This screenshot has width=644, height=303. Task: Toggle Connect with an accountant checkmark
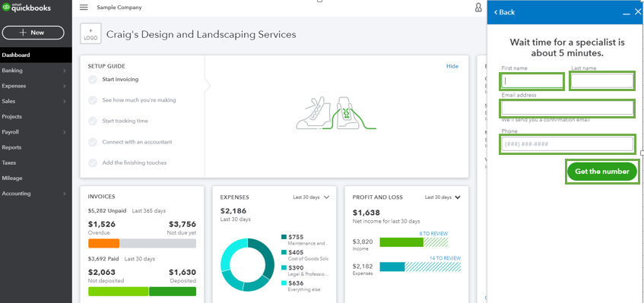click(x=93, y=142)
